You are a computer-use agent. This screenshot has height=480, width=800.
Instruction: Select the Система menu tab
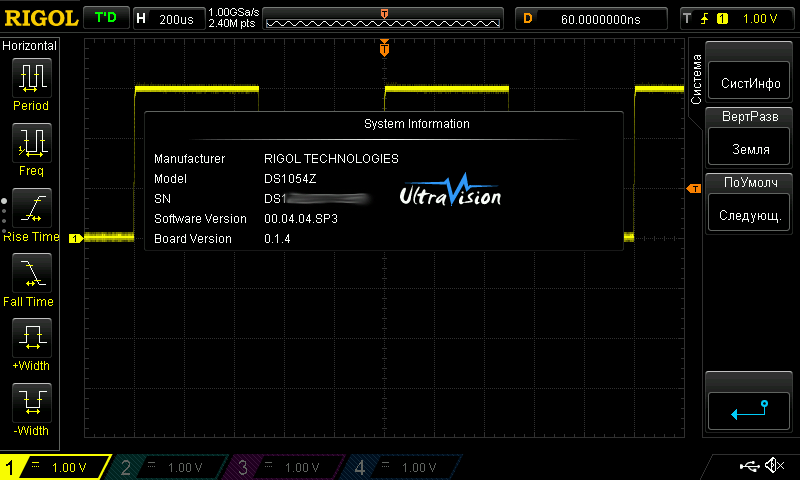click(696, 80)
